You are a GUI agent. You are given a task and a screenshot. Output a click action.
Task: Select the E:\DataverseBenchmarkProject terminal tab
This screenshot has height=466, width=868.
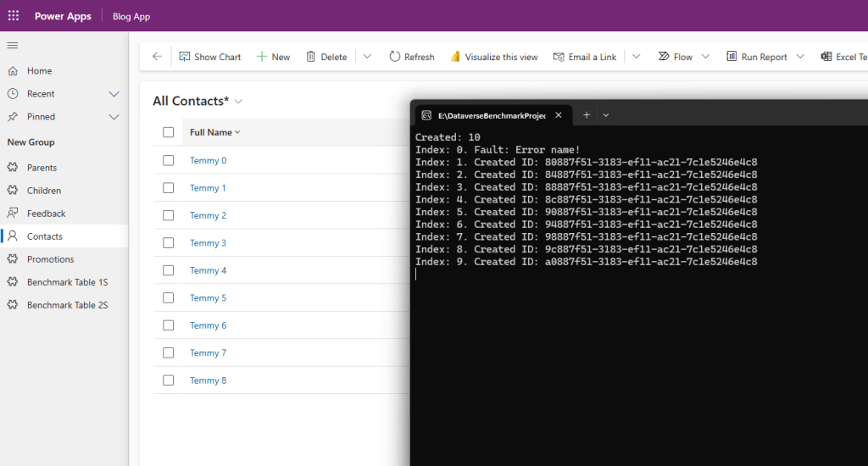(x=492, y=115)
